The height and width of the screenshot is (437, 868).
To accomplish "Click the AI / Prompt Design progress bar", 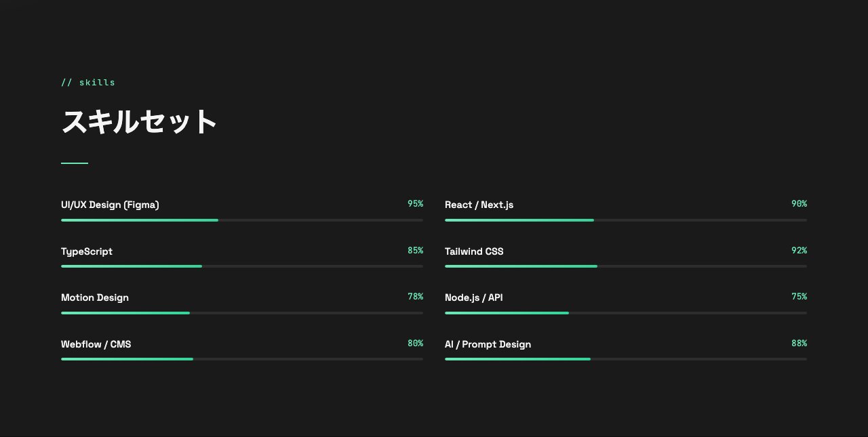I will click(x=625, y=359).
